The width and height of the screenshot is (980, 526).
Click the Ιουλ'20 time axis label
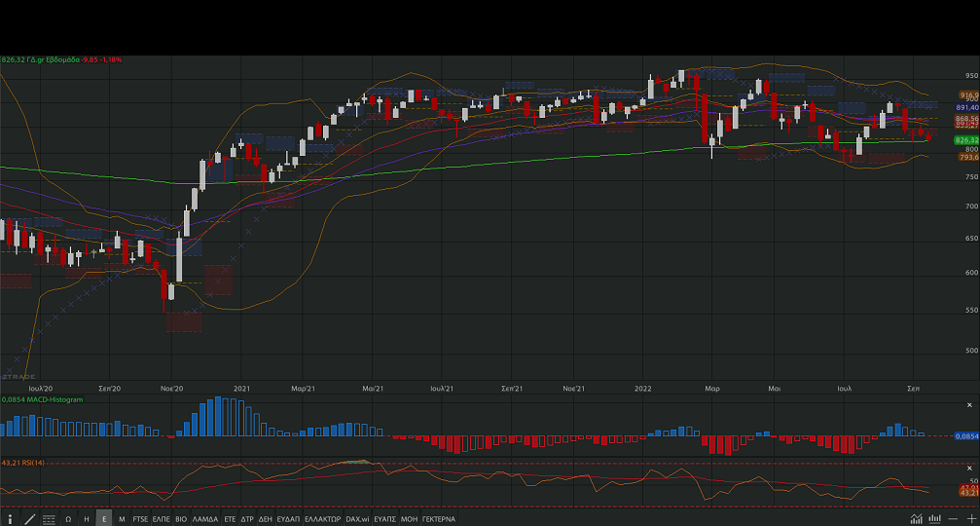click(41, 389)
